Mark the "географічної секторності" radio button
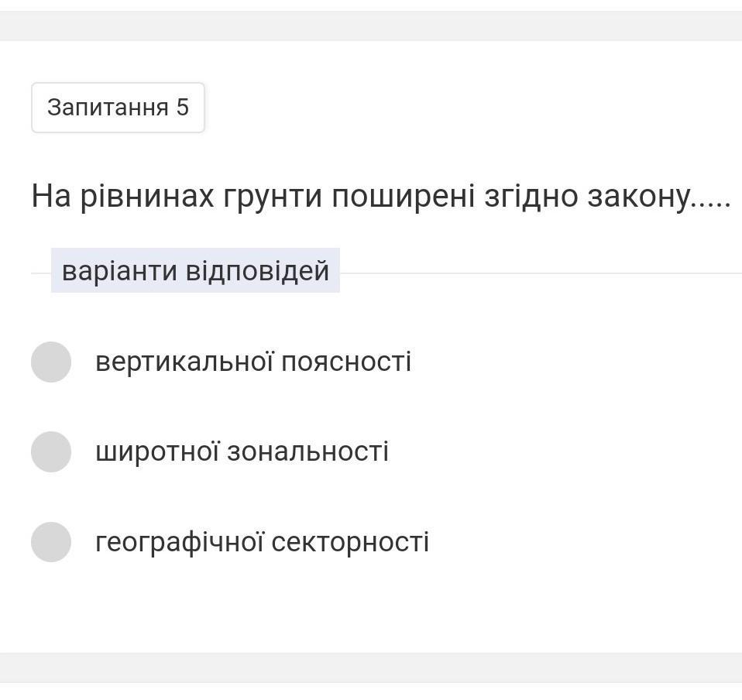This screenshot has height=700, width=742. 51,541
